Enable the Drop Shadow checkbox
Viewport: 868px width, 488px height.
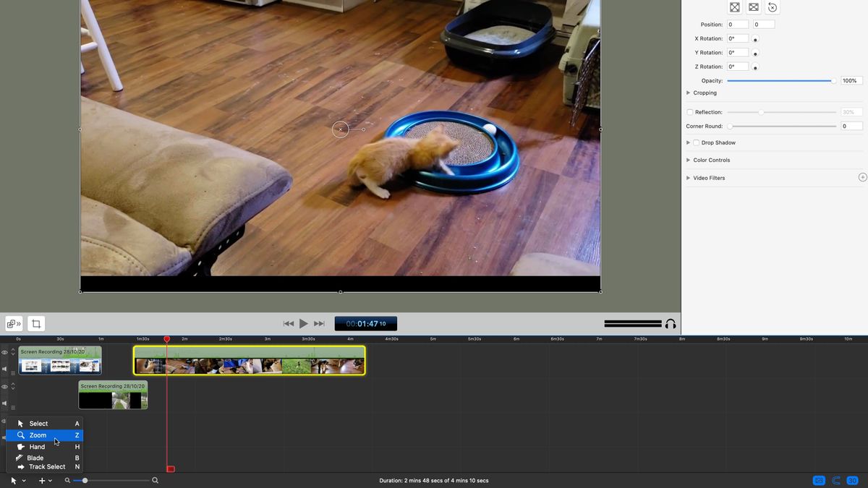(x=695, y=142)
